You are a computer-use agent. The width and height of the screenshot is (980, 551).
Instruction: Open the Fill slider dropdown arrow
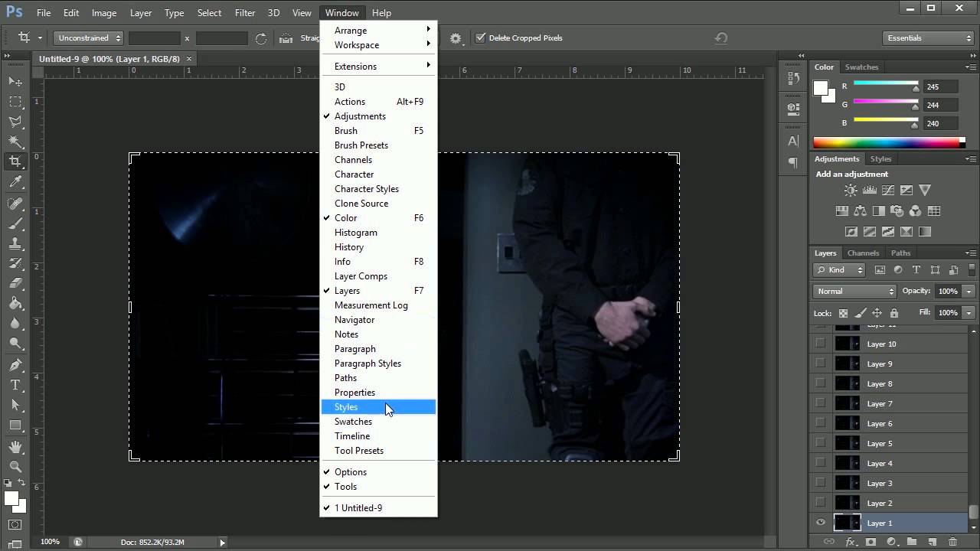(969, 312)
